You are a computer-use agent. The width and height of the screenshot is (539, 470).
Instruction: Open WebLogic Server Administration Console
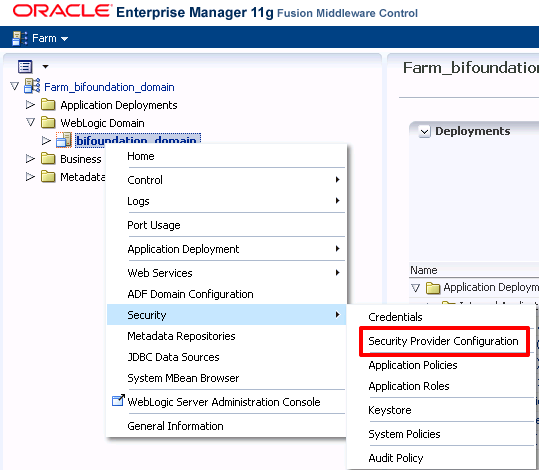coord(226,402)
